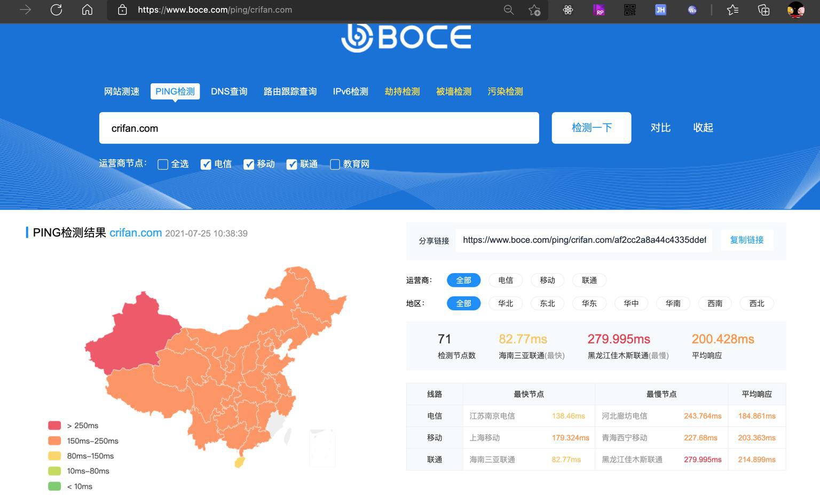Switch to IPv6检测 tab

coord(351,91)
